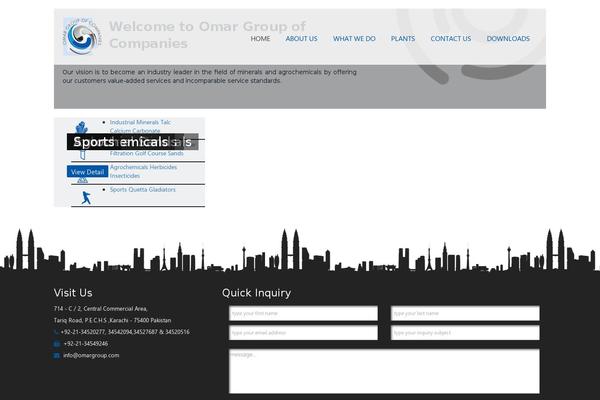Click the baseball batter sports icon
Screen dimensions: 600x400
click(86, 198)
